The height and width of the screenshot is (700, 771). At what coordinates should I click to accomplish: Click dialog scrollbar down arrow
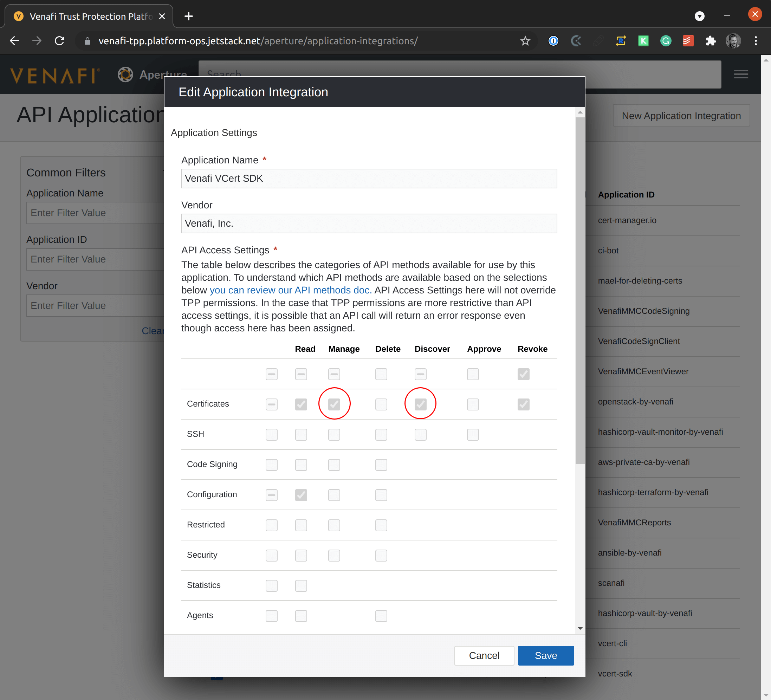tap(580, 628)
